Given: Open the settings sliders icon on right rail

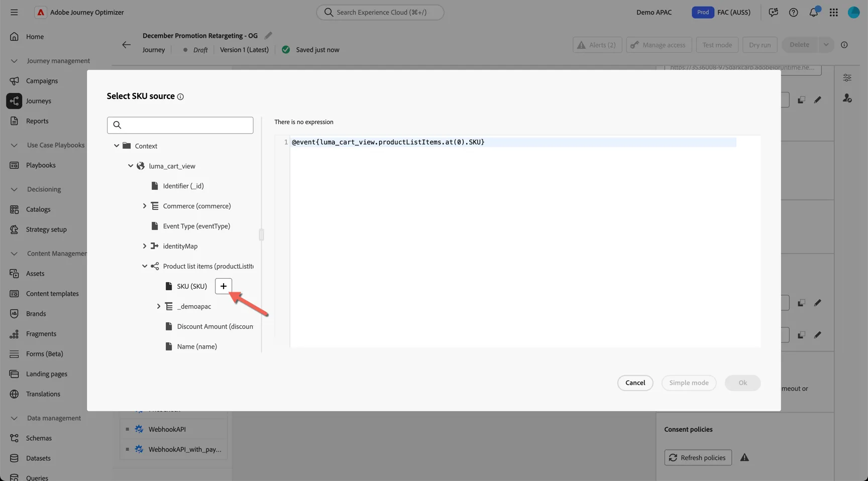Looking at the screenshot, I should [x=847, y=78].
